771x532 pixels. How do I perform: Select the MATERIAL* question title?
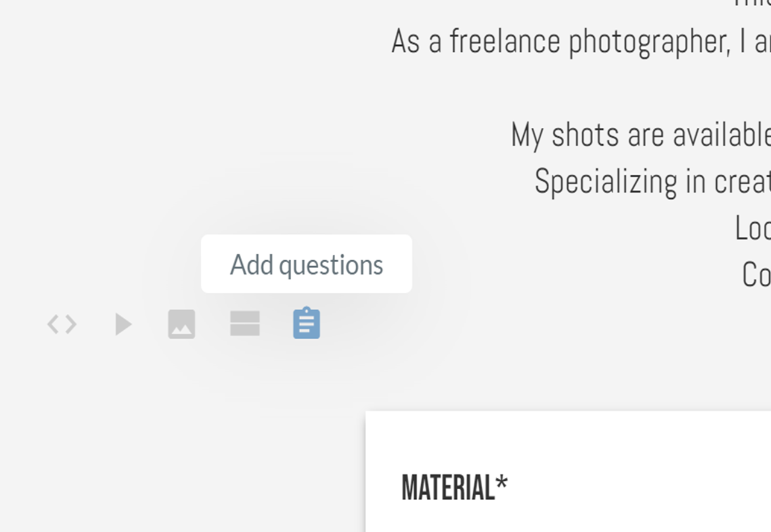(x=455, y=487)
